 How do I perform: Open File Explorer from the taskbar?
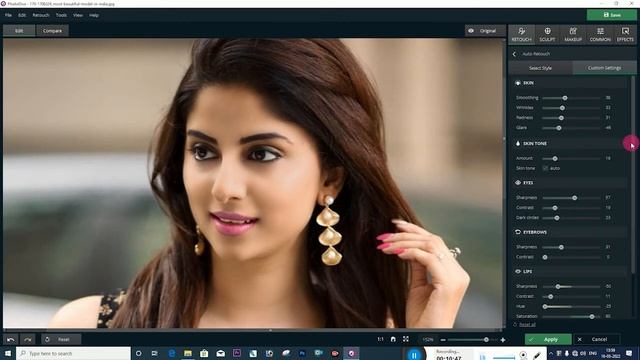pos(188,353)
